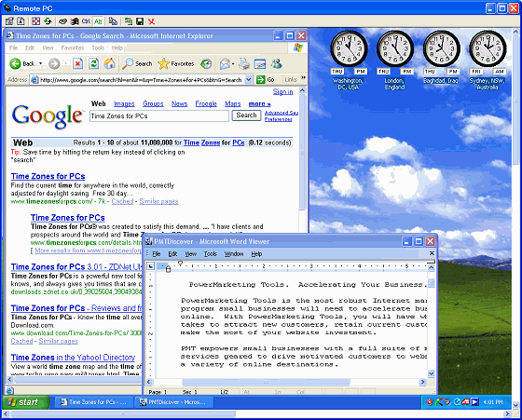Open the Tools menu in Internet Explorer

[x=98, y=47]
